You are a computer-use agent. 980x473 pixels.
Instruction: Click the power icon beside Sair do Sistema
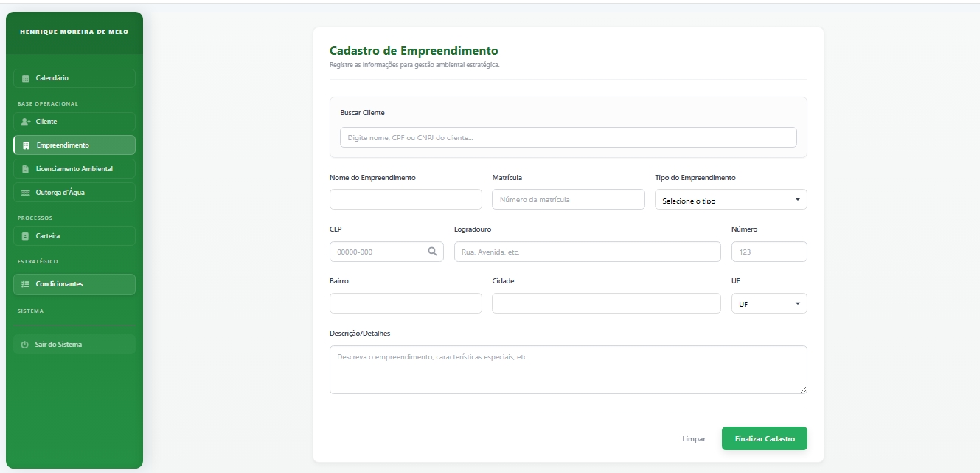coord(25,345)
